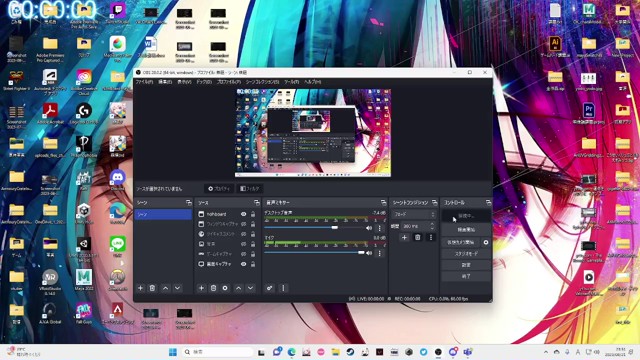Open Discord from desktop icons

point(118,180)
